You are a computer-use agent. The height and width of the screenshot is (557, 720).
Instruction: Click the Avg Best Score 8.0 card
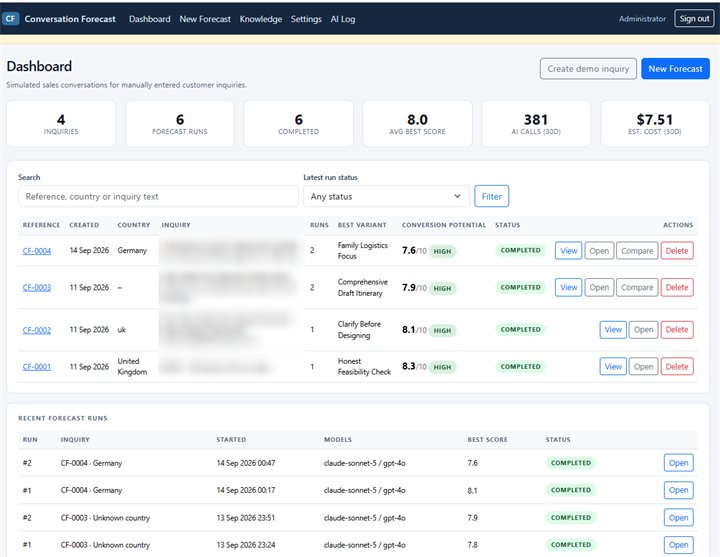417,124
